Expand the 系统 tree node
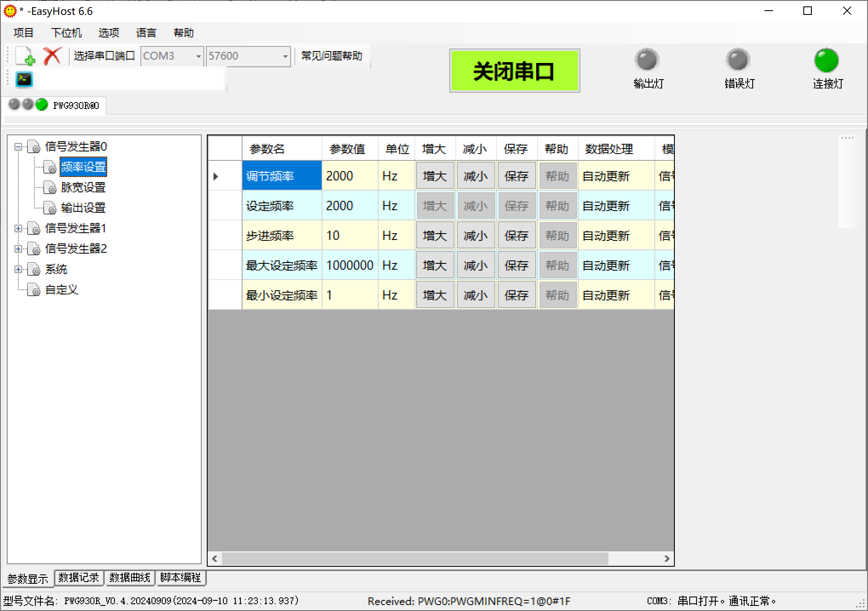The image size is (868, 611). 18,269
